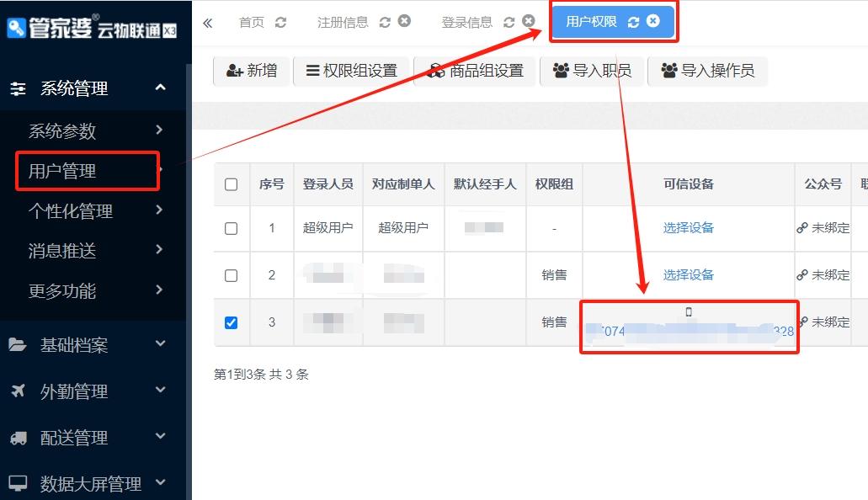This screenshot has width=868, height=500.
Task: Expand 消息推送 submenu
Action: pyautogui.click(x=93, y=250)
